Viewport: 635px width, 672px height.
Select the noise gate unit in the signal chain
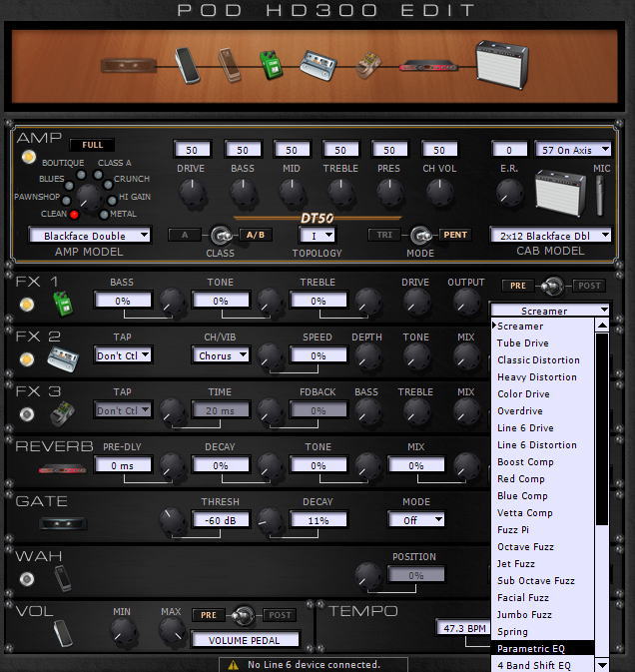129,66
